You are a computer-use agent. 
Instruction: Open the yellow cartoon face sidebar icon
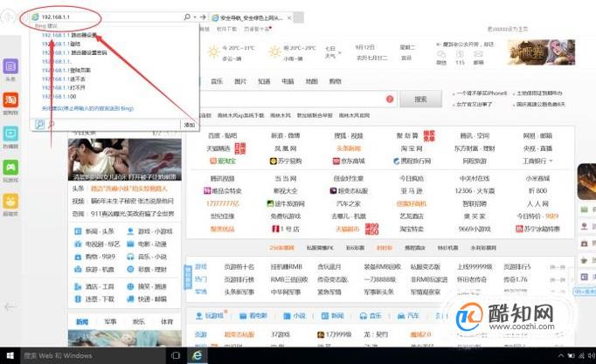(x=10, y=201)
